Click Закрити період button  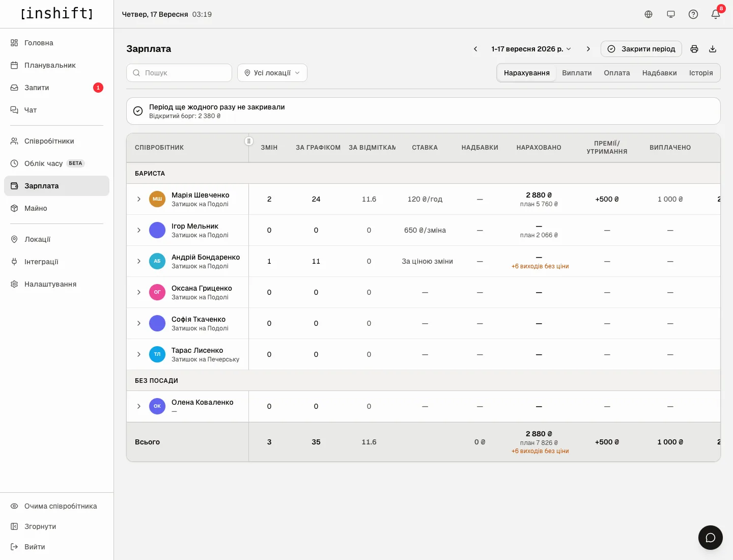click(641, 49)
